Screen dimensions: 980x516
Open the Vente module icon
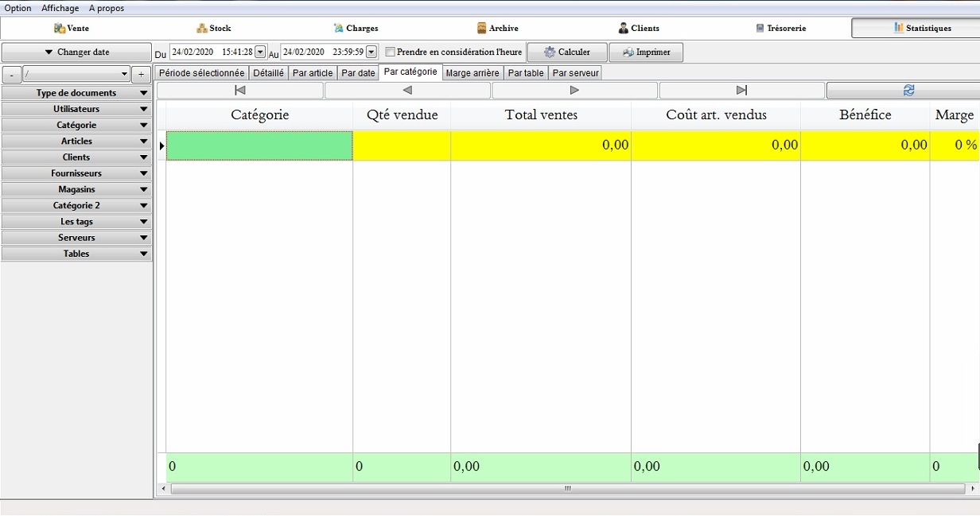pos(60,29)
